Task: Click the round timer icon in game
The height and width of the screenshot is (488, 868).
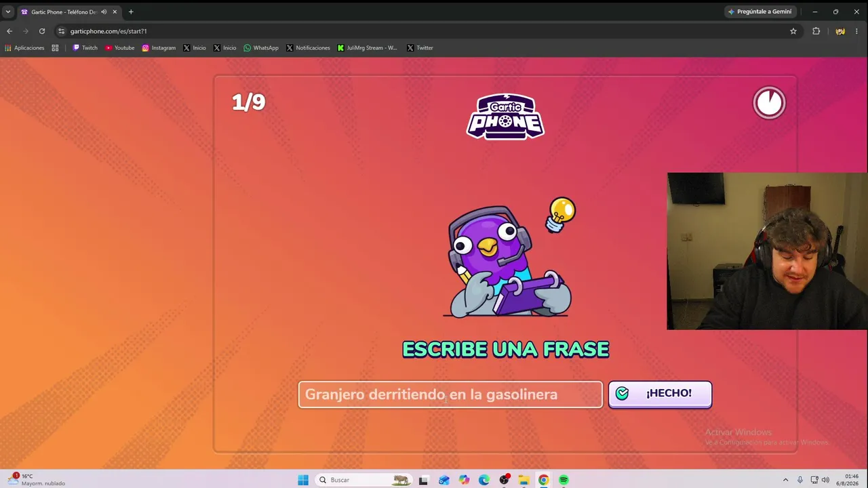Action: coord(769,103)
